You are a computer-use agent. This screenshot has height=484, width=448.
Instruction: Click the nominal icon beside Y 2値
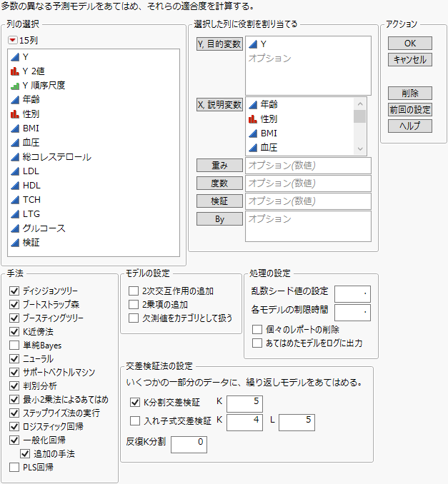coord(15,71)
